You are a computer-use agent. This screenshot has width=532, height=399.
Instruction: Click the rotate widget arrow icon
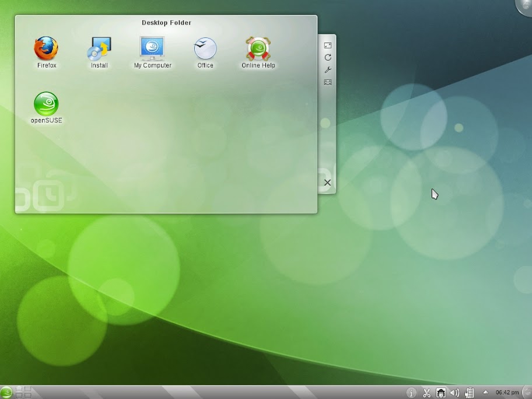point(328,57)
